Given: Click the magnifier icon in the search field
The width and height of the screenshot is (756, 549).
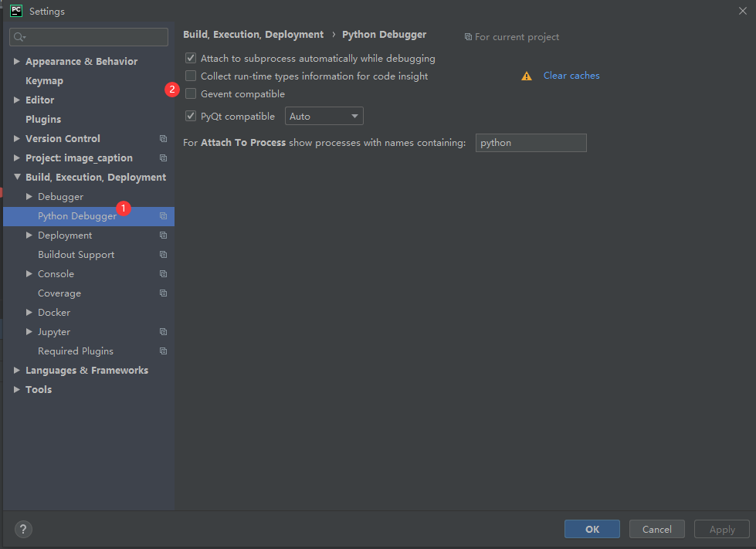Looking at the screenshot, I should pyautogui.click(x=17, y=37).
